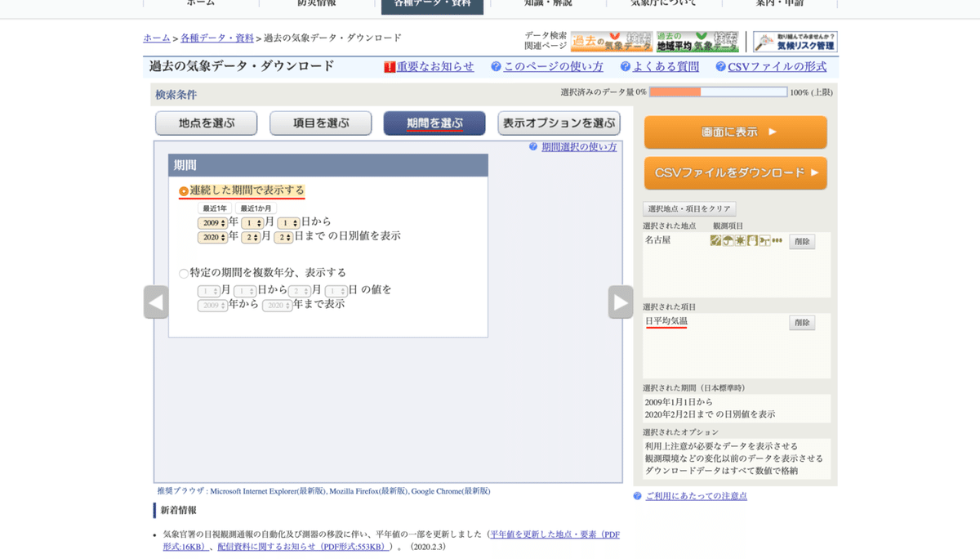Choose the 特定の期間を複数年分 display option
This screenshot has width=980, height=559.
click(184, 272)
